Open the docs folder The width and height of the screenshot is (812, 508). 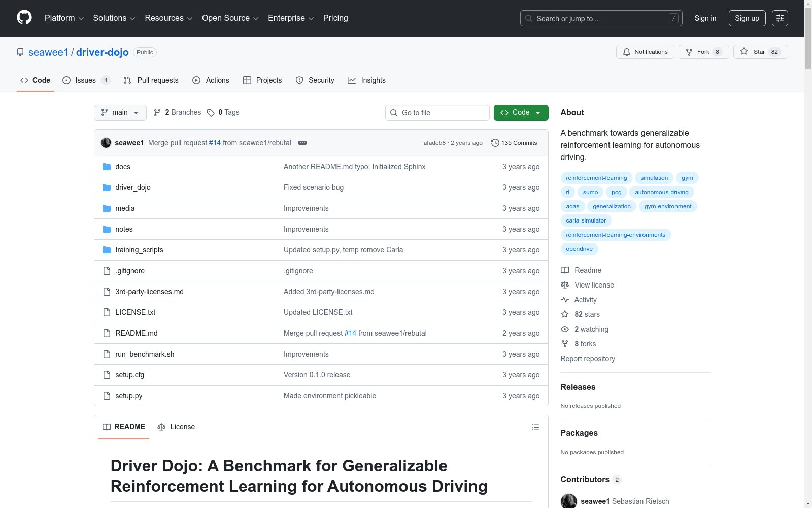click(123, 167)
